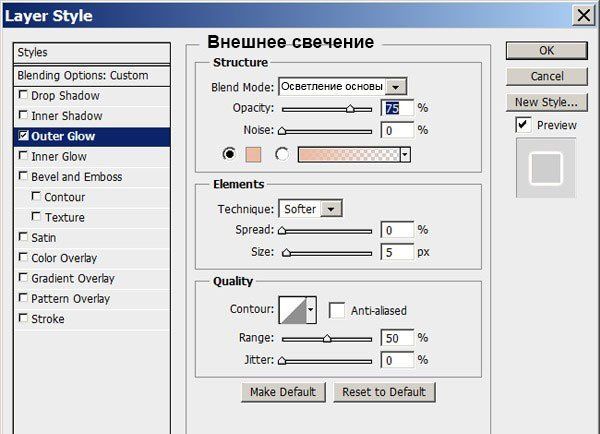Open the Gradient Overlay settings row

click(x=92, y=278)
